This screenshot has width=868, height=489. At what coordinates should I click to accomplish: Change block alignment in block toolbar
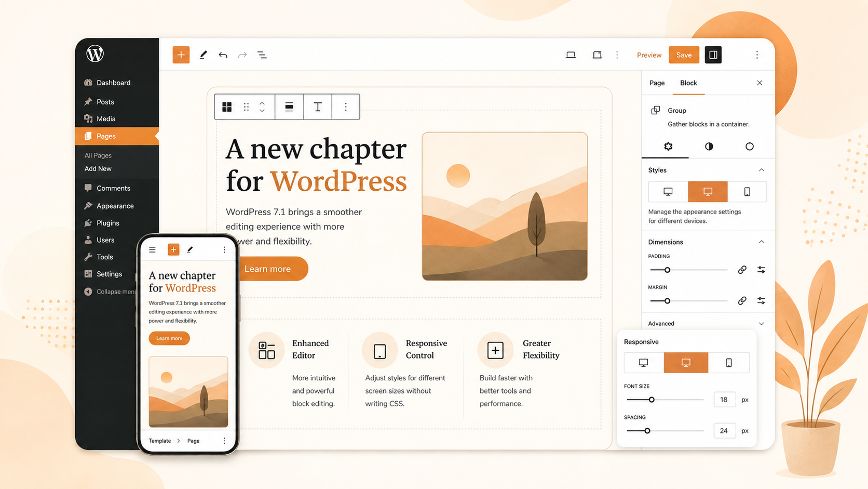pos(289,107)
